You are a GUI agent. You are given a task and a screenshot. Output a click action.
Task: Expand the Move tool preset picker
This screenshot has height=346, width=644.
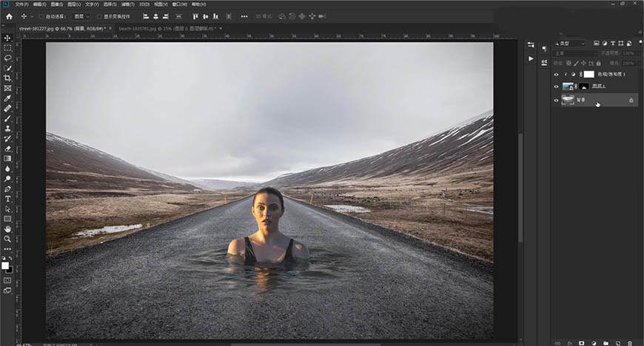pyautogui.click(x=32, y=17)
